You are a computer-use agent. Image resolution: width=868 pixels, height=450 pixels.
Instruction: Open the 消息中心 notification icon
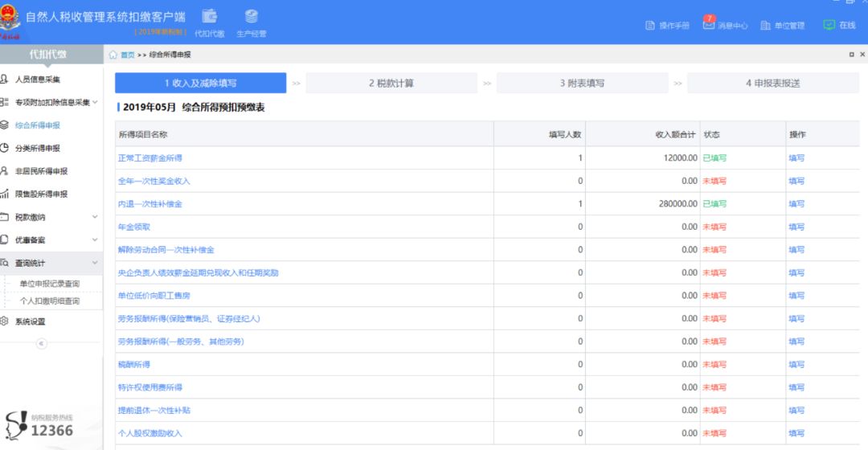point(708,25)
